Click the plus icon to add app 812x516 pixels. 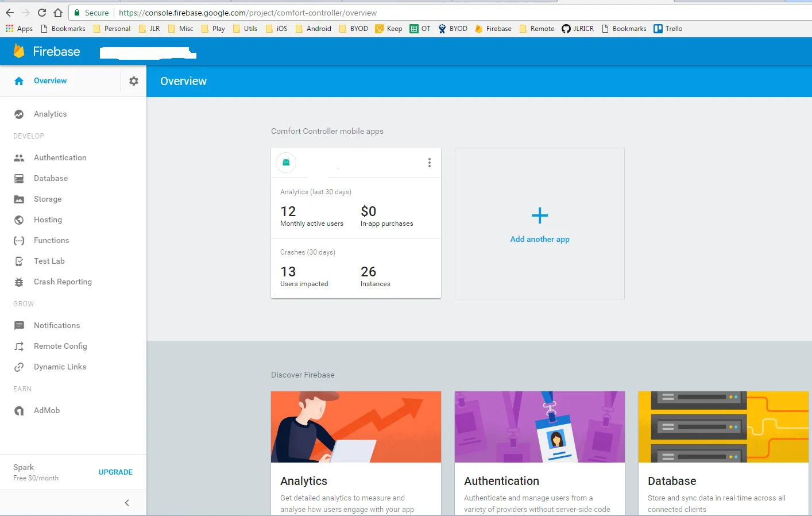pyautogui.click(x=540, y=216)
